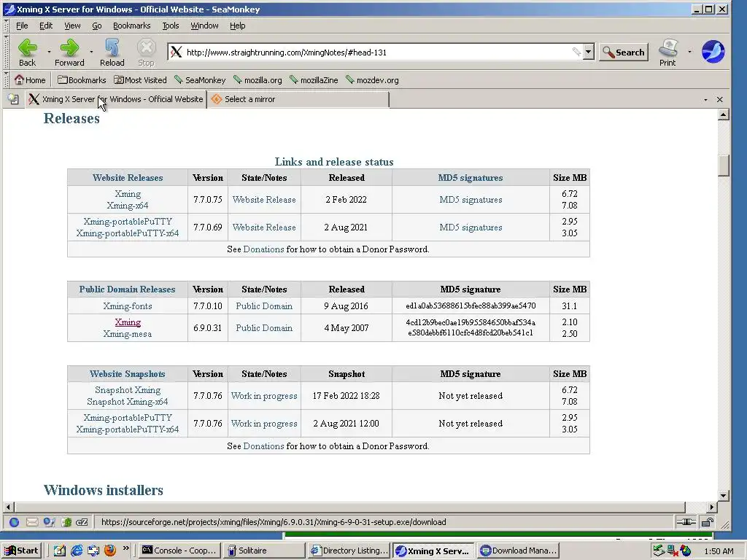
Task: Switch to the Select a mirror tab
Action: click(x=298, y=99)
